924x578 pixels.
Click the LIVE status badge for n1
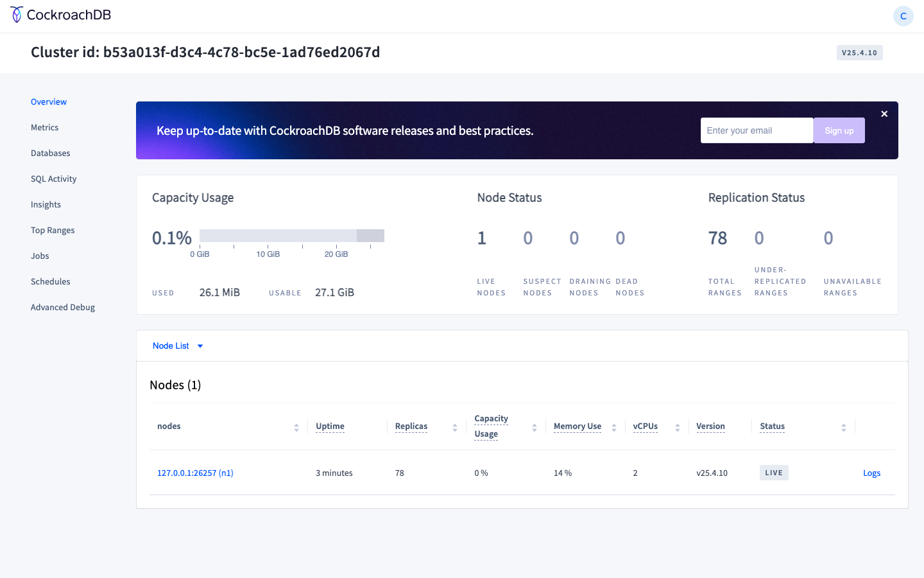point(774,473)
